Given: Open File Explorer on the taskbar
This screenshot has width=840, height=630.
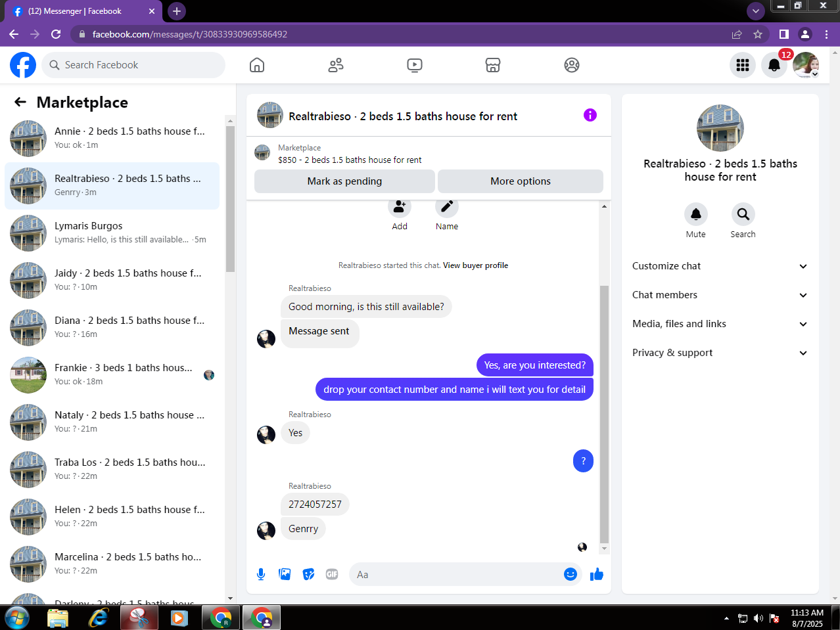Looking at the screenshot, I should (x=58, y=618).
